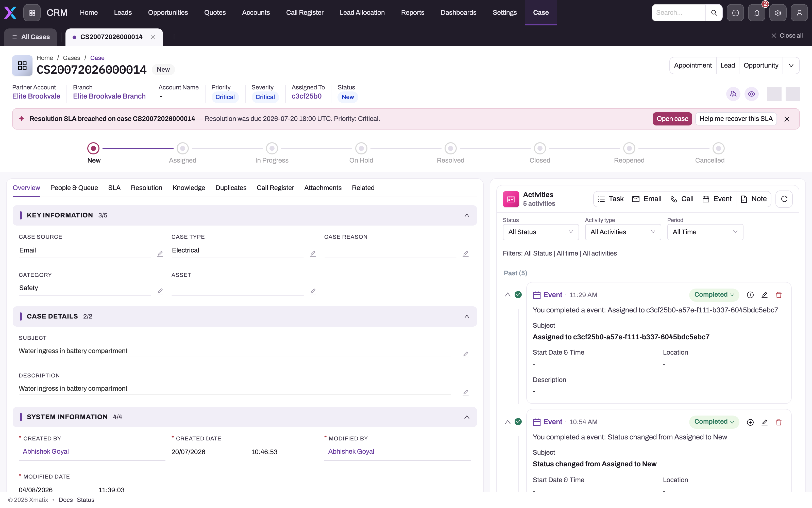The width and height of the screenshot is (812, 508).
Task: Edit the Asset field
Action: [x=313, y=291]
